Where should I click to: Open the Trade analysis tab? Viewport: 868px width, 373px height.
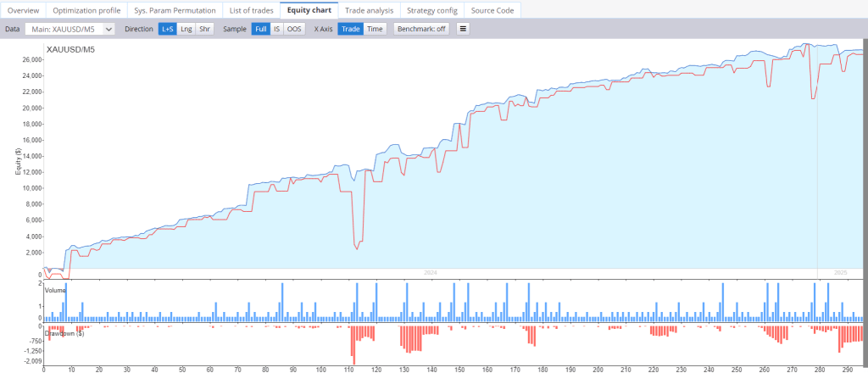pos(370,10)
